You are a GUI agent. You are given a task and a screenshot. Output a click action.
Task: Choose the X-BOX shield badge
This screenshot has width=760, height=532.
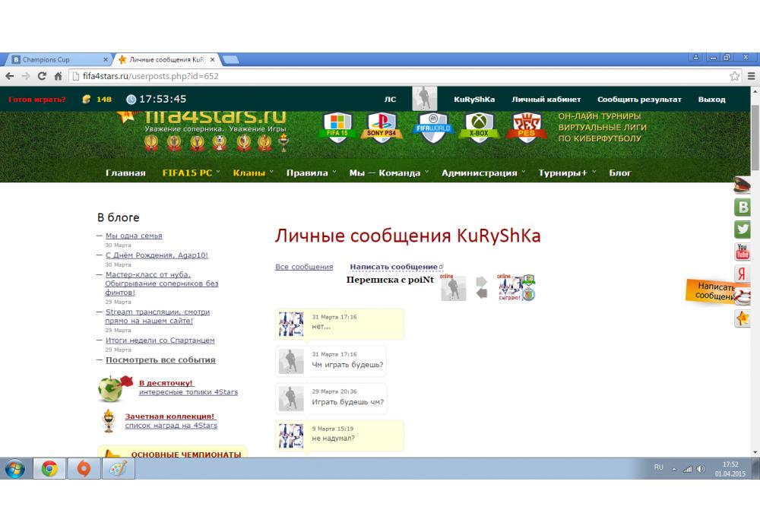click(x=479, y=127)
